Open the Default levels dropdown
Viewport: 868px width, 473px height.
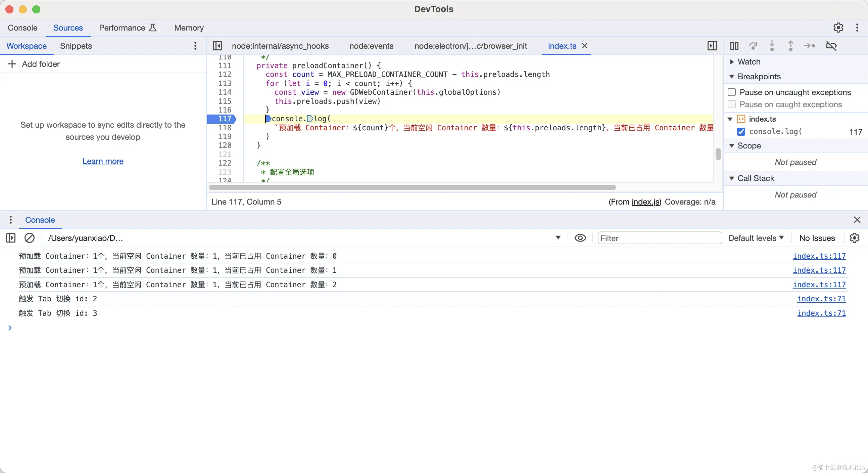pos(756,238)
